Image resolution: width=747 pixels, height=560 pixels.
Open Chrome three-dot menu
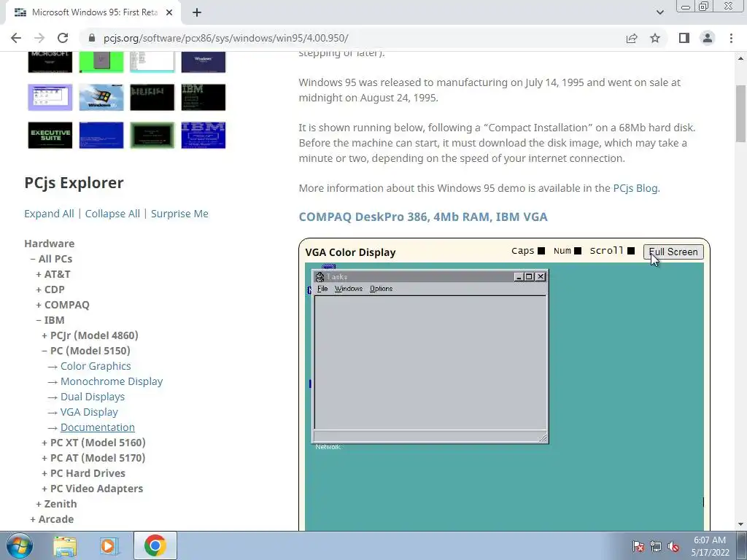[731, 38]
